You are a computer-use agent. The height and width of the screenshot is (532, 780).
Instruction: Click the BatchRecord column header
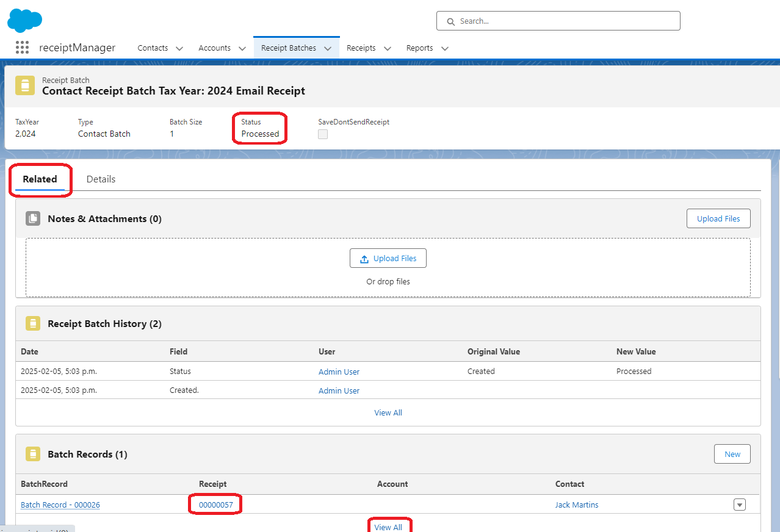[44, 484]
